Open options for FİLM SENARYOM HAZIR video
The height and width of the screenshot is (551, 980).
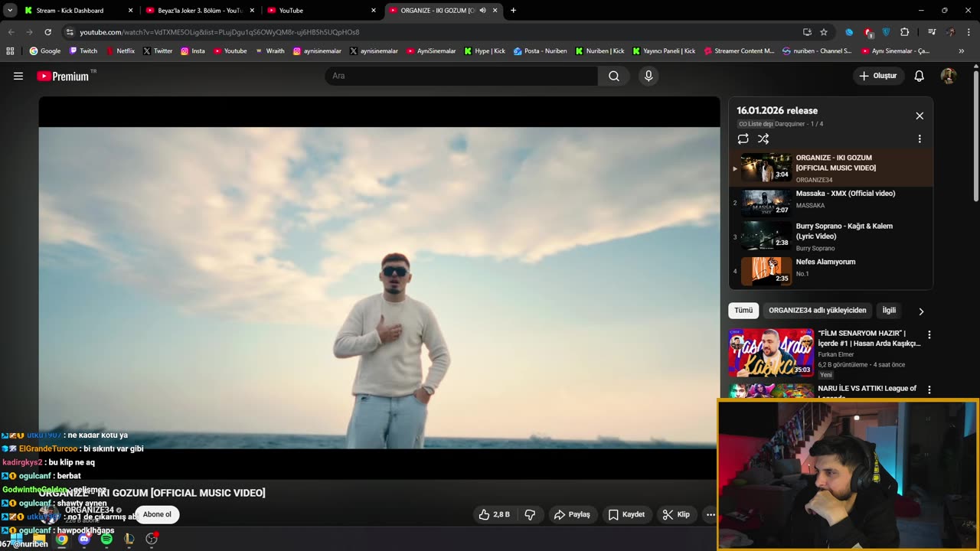tap(929, 335)
